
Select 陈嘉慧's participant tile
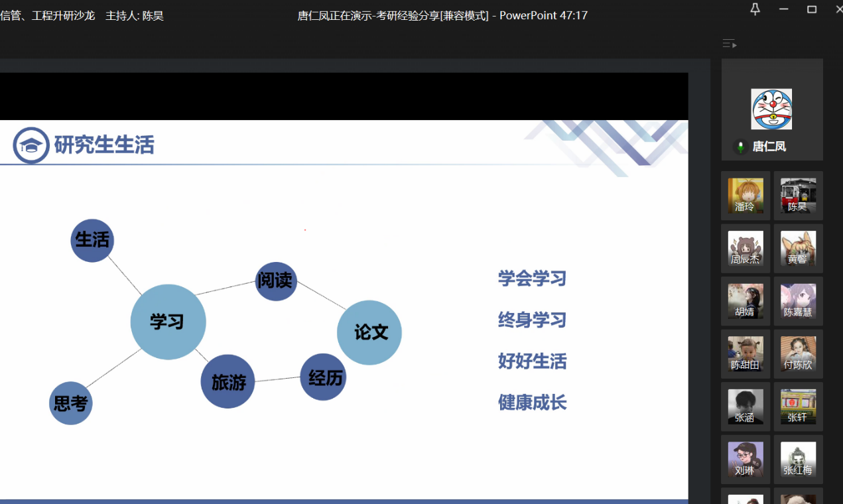coord(798,301)
